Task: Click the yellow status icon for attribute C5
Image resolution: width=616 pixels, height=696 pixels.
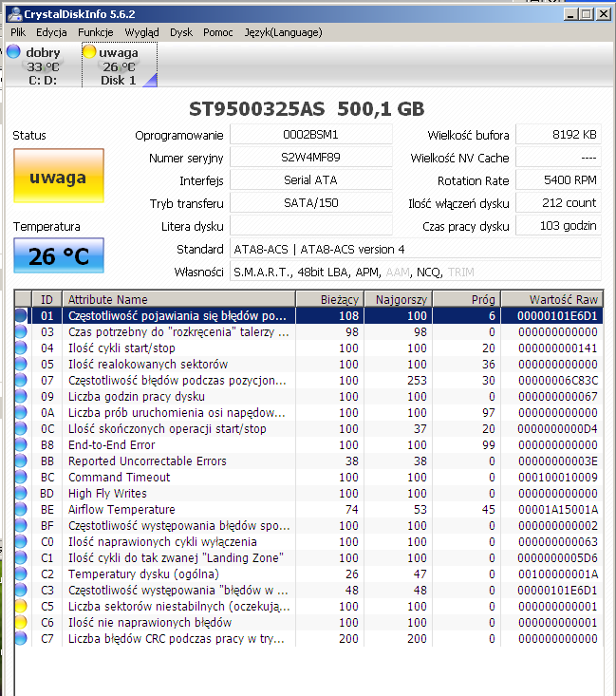Action: (21, 606)
